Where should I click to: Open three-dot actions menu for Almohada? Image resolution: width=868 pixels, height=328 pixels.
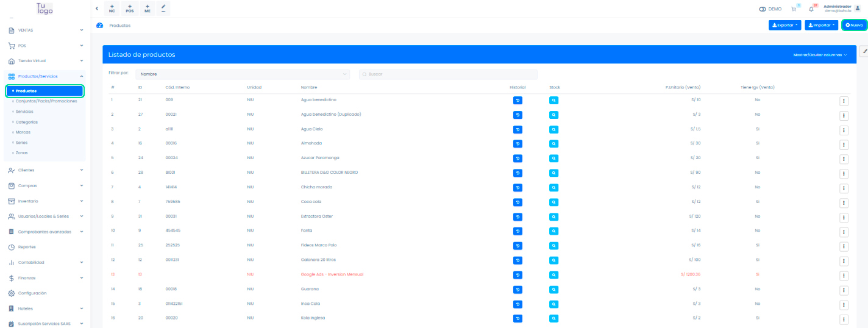click(844, 144)
